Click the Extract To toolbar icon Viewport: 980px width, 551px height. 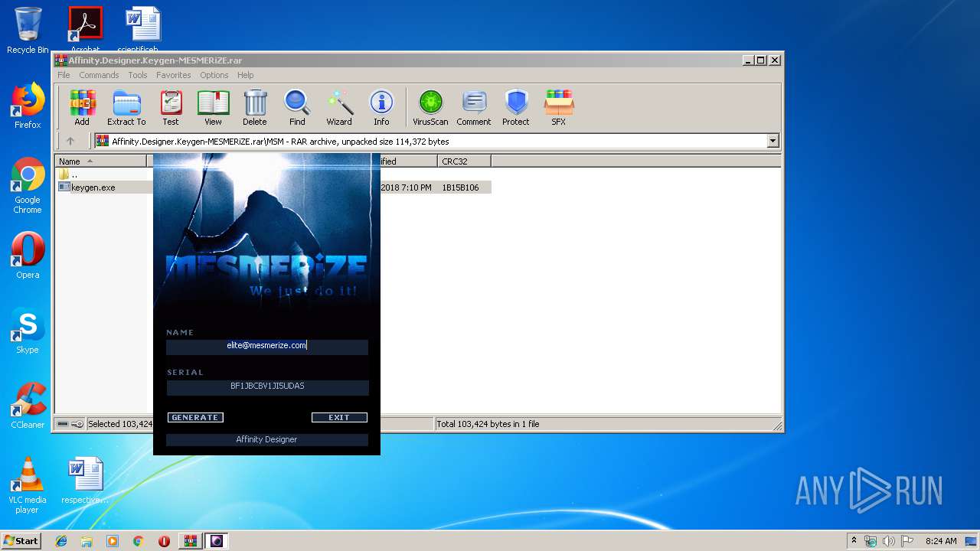(126, 108)
